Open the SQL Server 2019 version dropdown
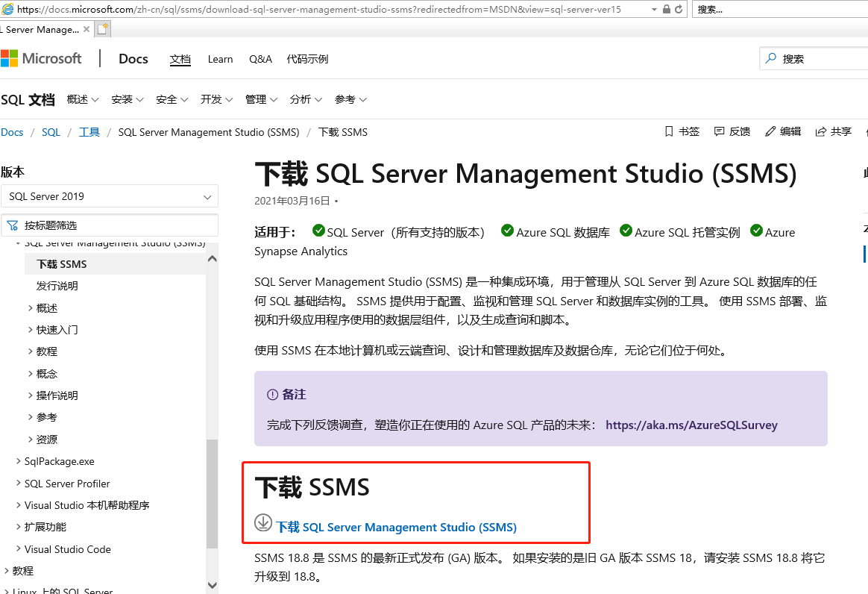This screenshot has height=594, width=868. click(x=110, y=196)
